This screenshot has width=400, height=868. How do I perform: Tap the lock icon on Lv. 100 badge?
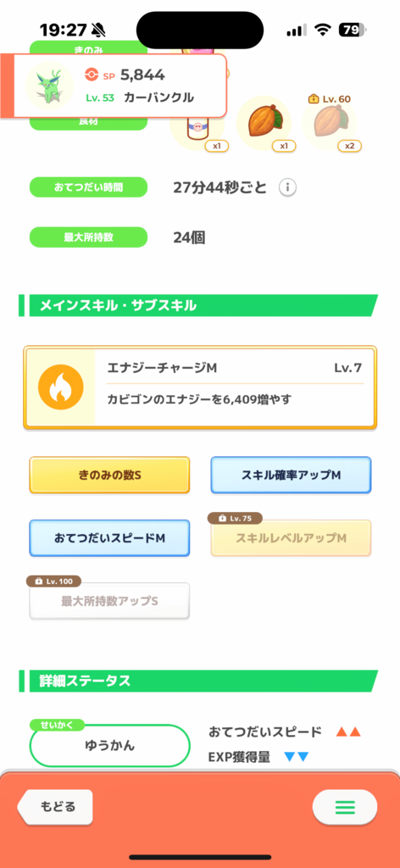pos(39,581)
